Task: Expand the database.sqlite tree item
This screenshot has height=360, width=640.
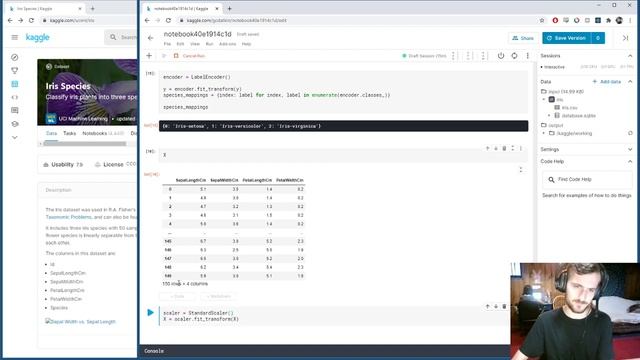Action: (549, 116)
